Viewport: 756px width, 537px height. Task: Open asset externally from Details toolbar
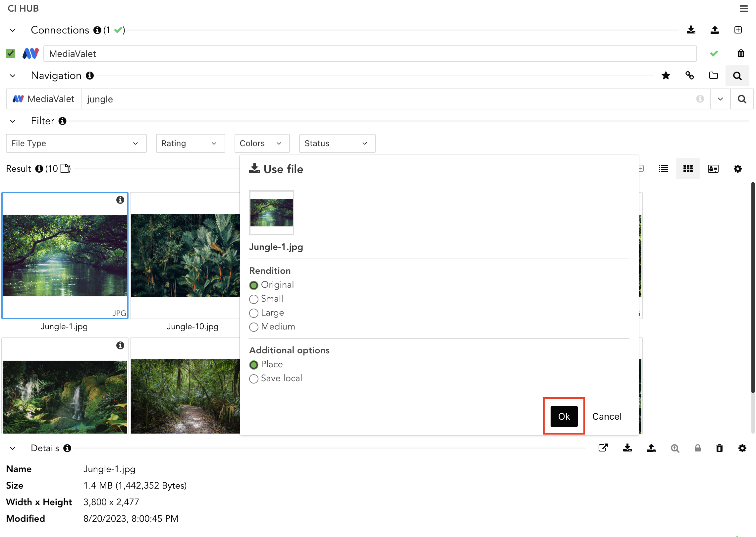tap(603, 448)
